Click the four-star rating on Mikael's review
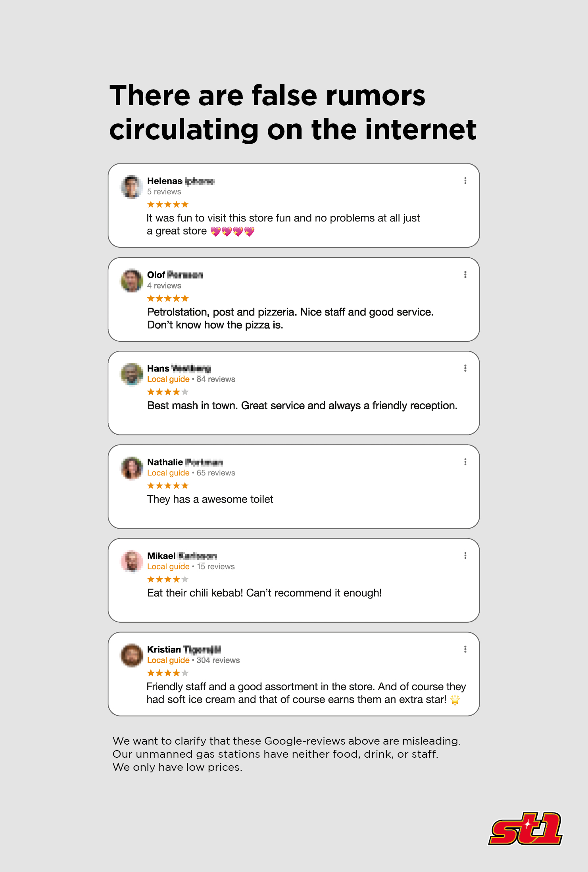This screenshot has width=588, height=872. click(168, 579)
